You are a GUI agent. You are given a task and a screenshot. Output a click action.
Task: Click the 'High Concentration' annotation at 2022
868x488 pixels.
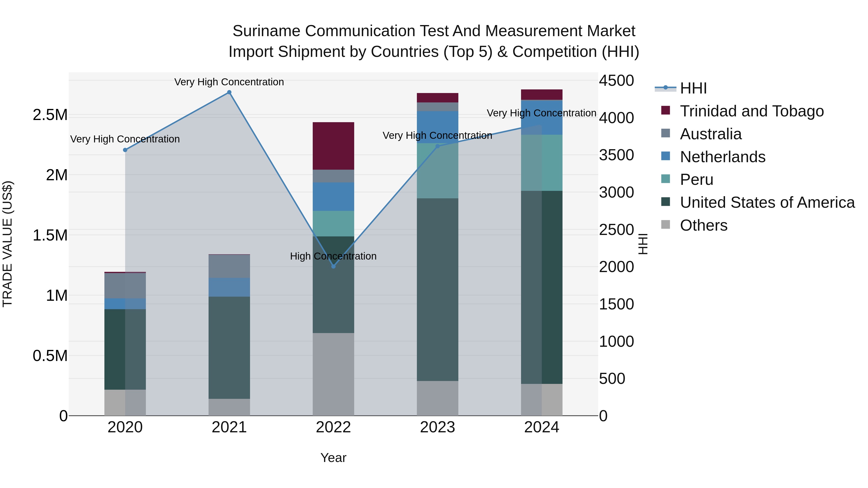coord(333,256)
